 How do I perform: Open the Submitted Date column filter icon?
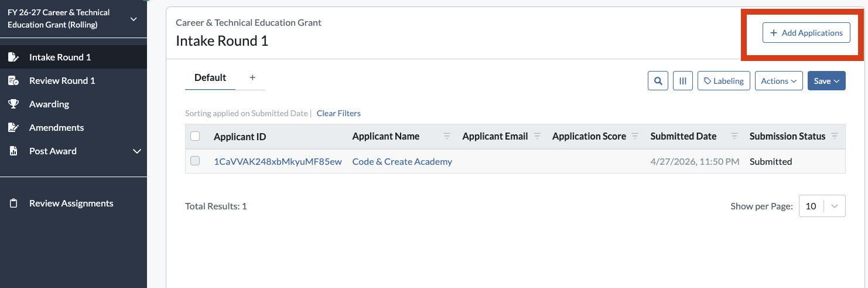coord(734,136)
